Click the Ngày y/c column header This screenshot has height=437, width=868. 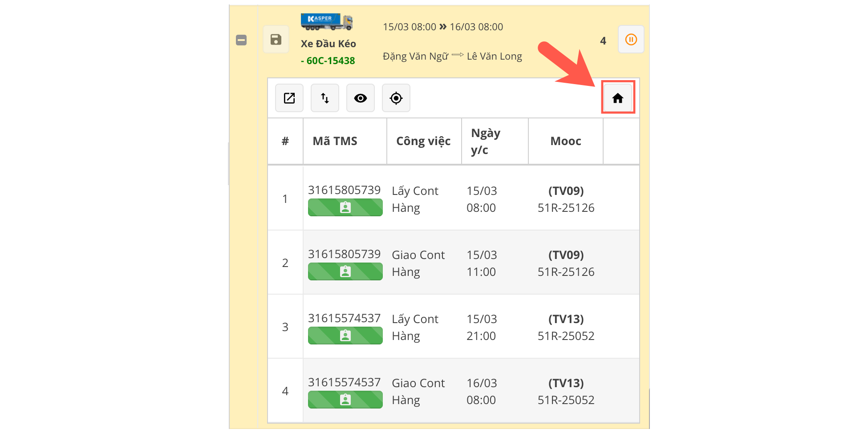tap(485, 141)
